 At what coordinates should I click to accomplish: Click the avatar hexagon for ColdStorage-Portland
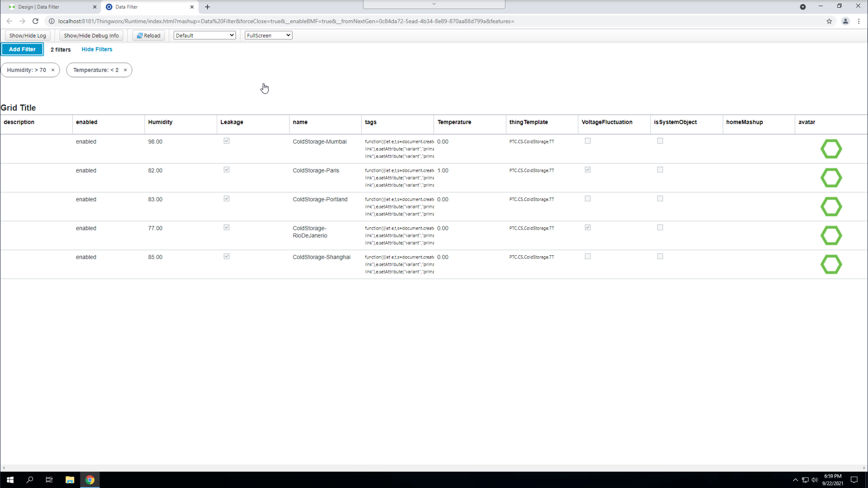tap(831, 207)
